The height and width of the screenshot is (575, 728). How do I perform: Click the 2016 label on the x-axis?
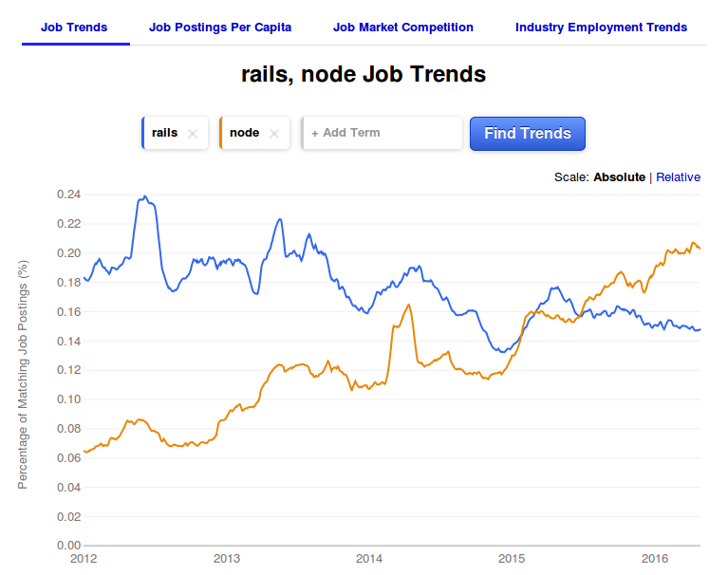(x=656, y=559)
